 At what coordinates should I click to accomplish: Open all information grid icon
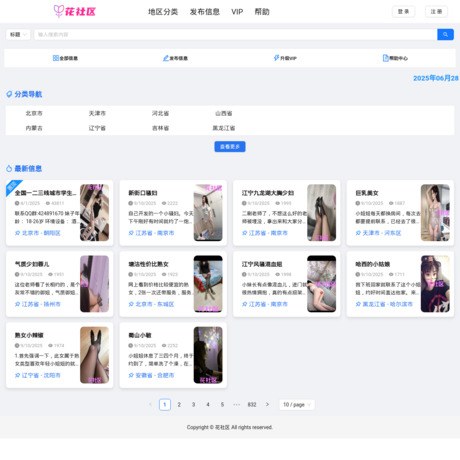(x=56, y=58)
